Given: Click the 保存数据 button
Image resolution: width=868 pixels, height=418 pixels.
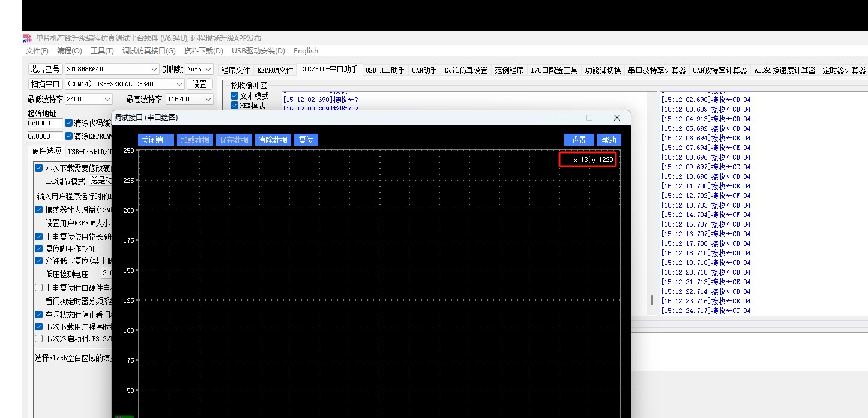Looking at the screenshot, I should tap(234, 140).
